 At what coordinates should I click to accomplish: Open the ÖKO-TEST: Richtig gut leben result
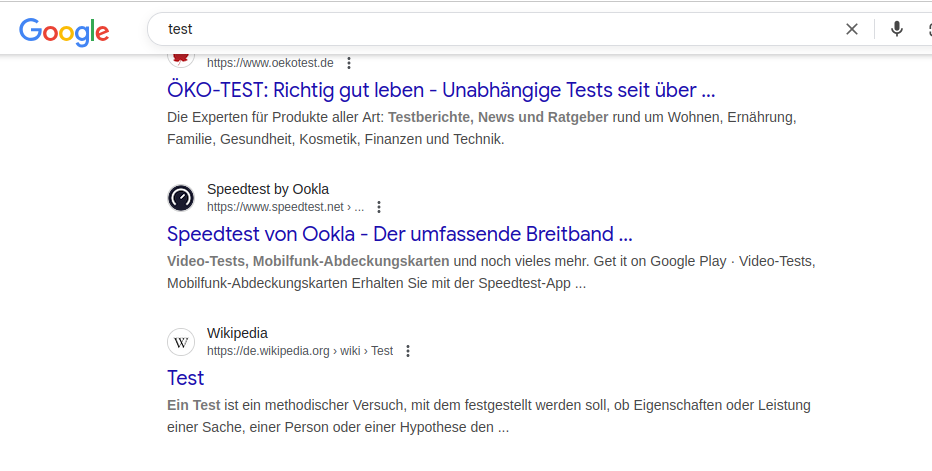[x=440, y=90]
